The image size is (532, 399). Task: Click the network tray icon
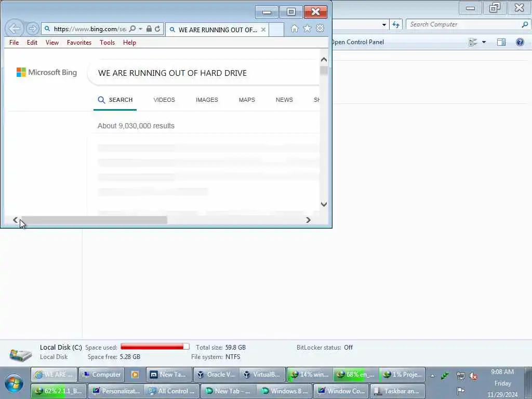[461, 376]
